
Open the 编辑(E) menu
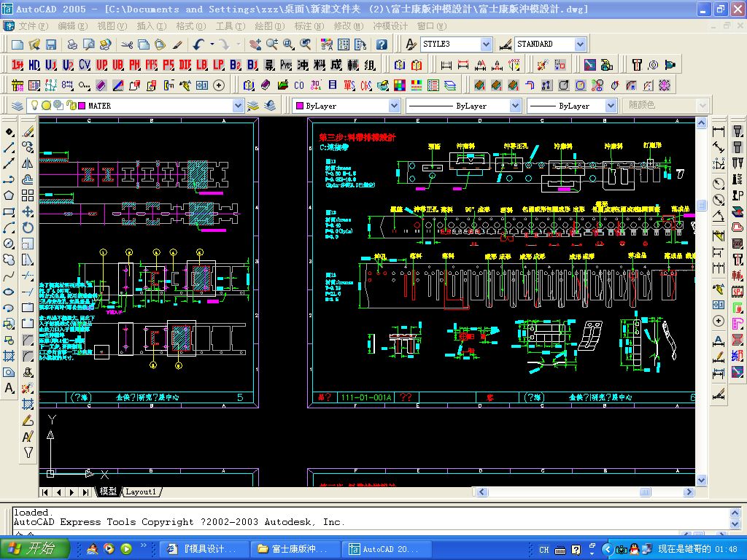pyautogui.click(x=72, y=26)
